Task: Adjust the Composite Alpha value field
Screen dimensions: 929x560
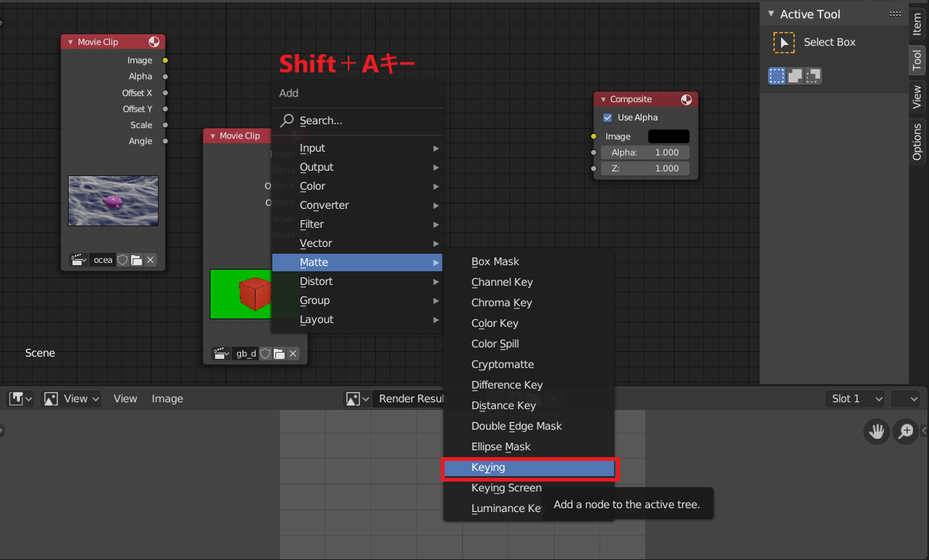Action: 645,152
